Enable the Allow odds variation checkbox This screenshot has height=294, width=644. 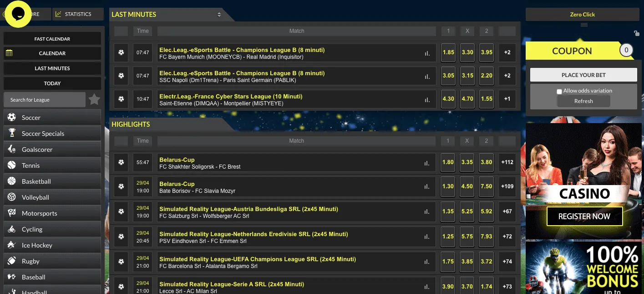[559, 91]
